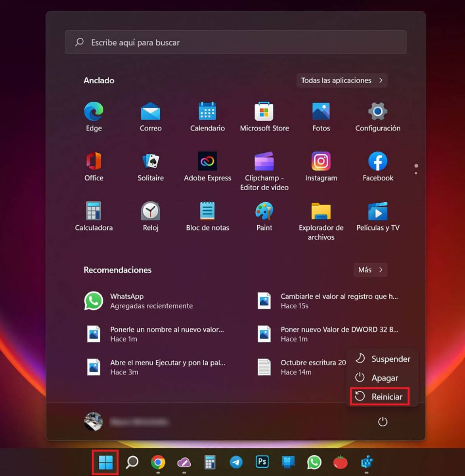Expand the Recomendaciones section with Más
Screen dimensions: 465x476
point(369,270)
